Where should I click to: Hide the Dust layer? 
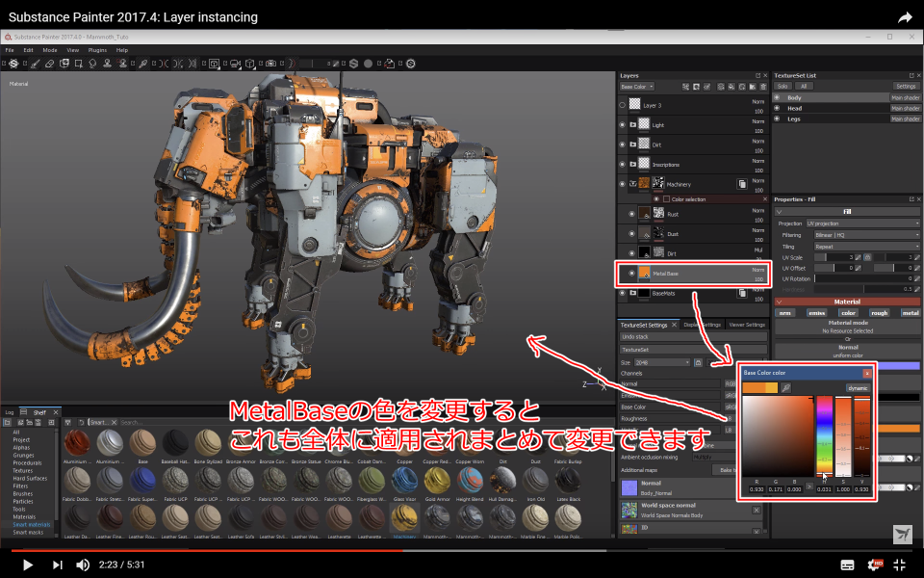pos(631,233)
